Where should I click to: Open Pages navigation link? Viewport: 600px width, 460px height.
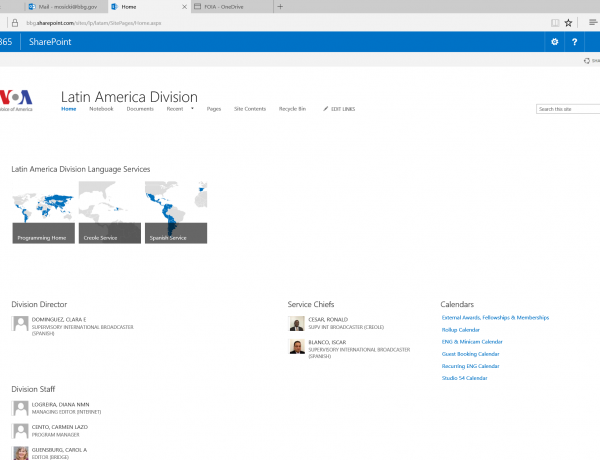coord(214,109)
